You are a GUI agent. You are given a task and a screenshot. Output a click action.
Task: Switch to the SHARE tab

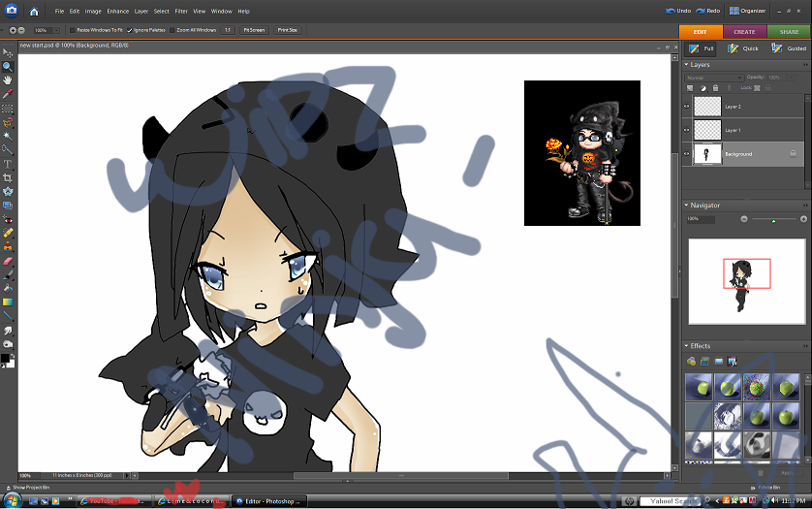pos(789,32)
